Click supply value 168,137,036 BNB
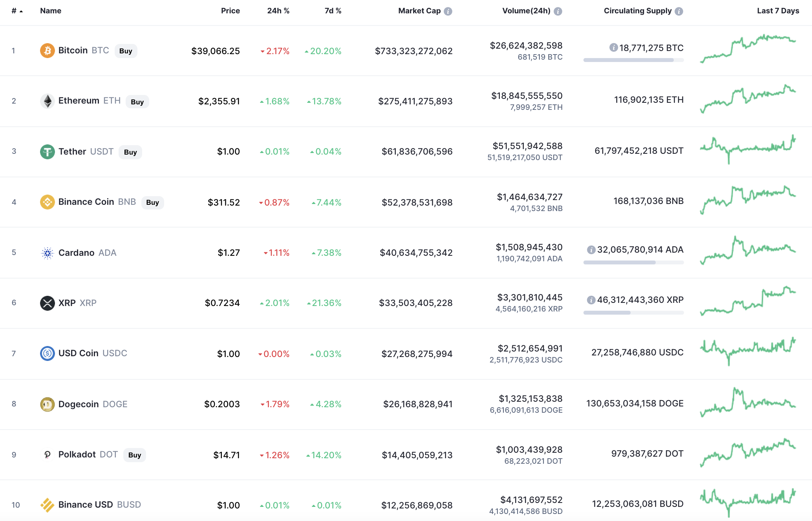The width and height of the screenshot is (812, 521). point(649,201)
